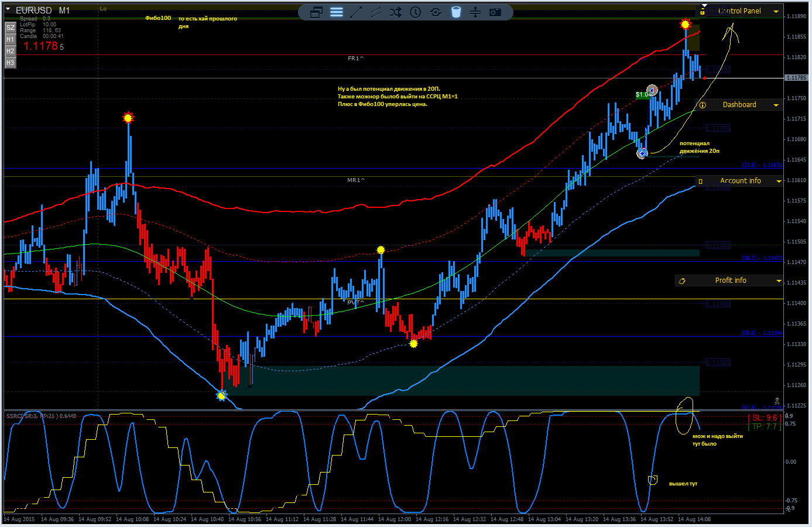Click the Profit info label
Image resolution: width=812 pixels, height=527 pixels.
[731, 280]
